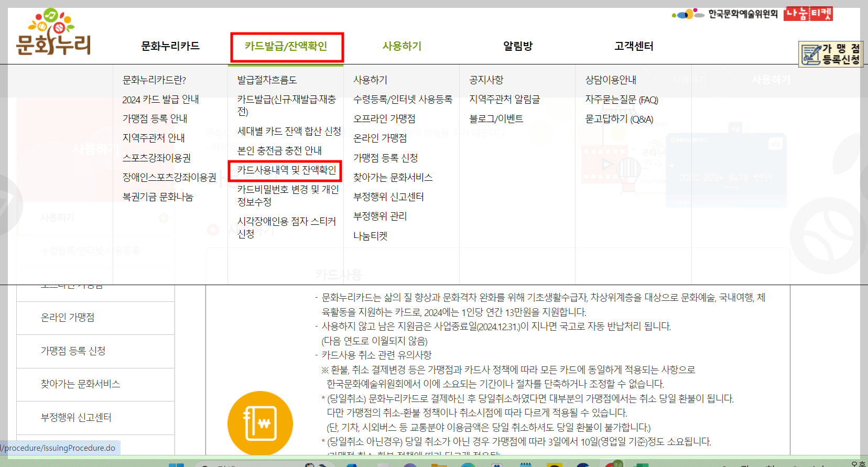868x467 pixels.
Task: Click the 가맹점 등록신청 banner icon
Action: point(831,54)
